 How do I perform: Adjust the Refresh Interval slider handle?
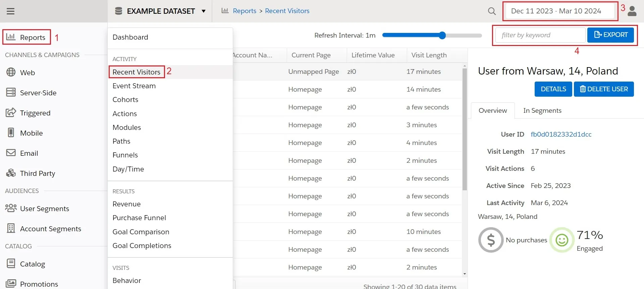click(442, 35)
